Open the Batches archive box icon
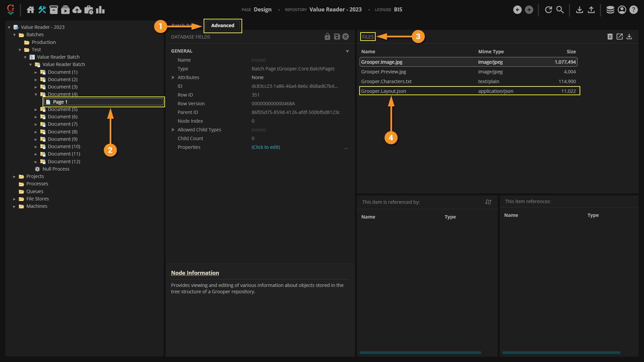The height and width of the screenshot is (362, 644). tap(54, 10)
